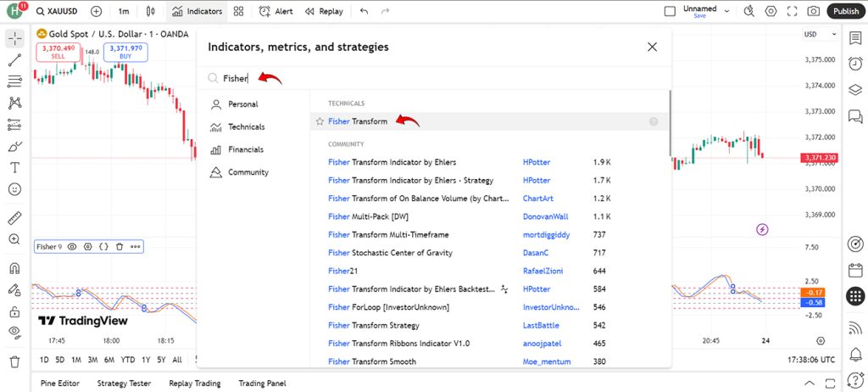Screen dimensions: 868x392
Task: Activate the magnet snapping mode
Action: 15,268
